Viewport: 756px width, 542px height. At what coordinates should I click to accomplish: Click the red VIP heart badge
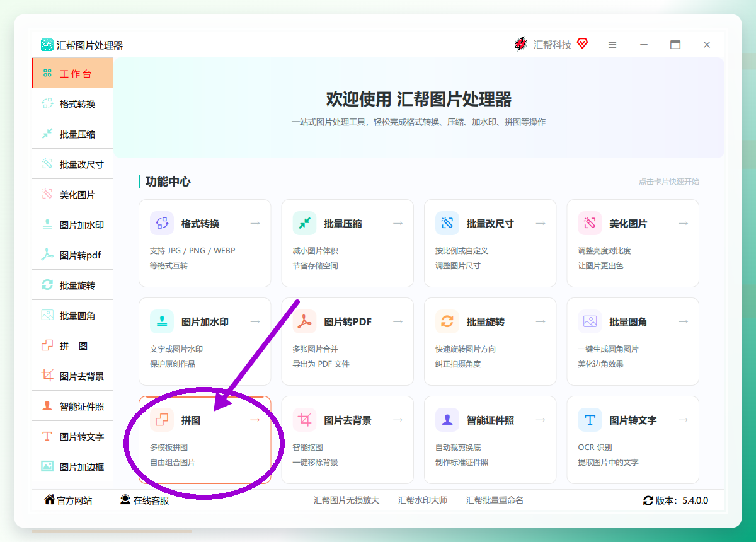pyautogui.click(x=582, y=43)
